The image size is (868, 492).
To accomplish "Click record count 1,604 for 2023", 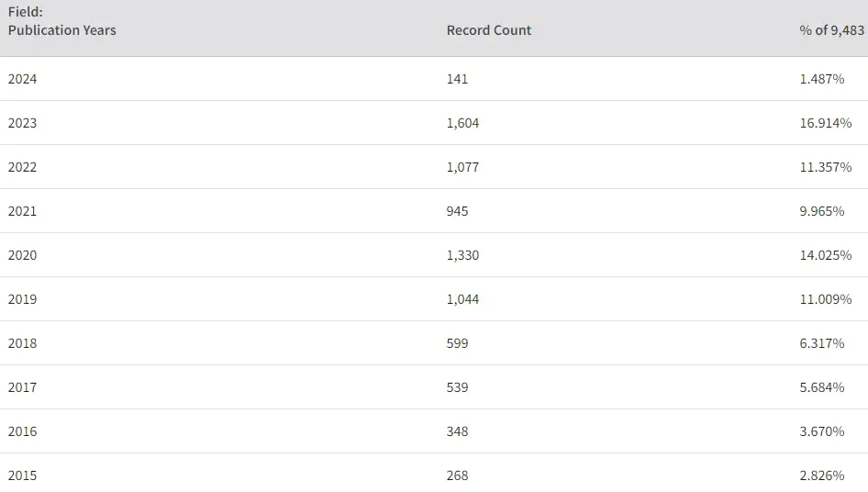I will [x=462, y=123].
